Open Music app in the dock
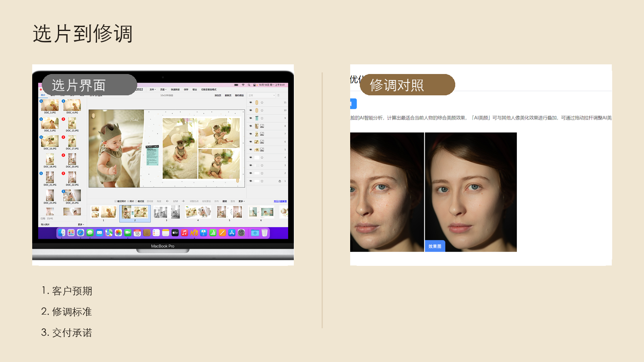 (x=184, y=232)
